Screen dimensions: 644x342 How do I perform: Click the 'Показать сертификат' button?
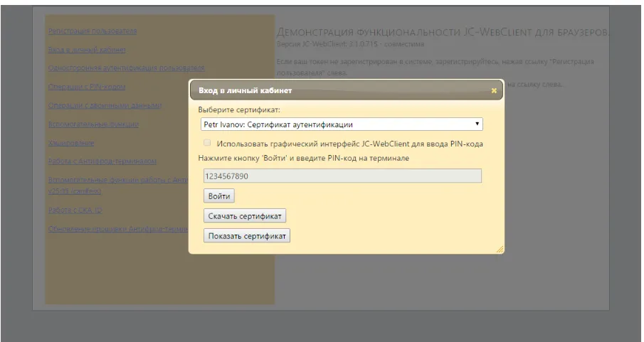pyautogui.click(x=247, y=235)
